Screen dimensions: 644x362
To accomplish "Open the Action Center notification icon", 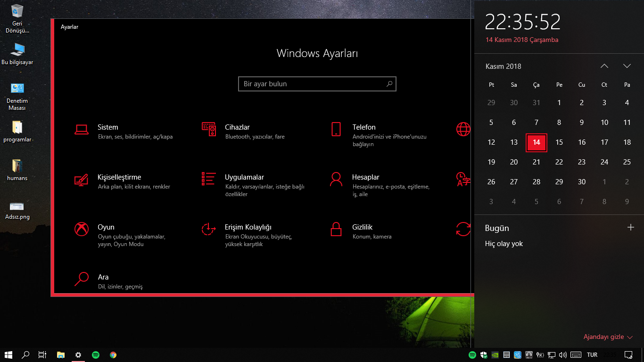I will coord(628,355).
